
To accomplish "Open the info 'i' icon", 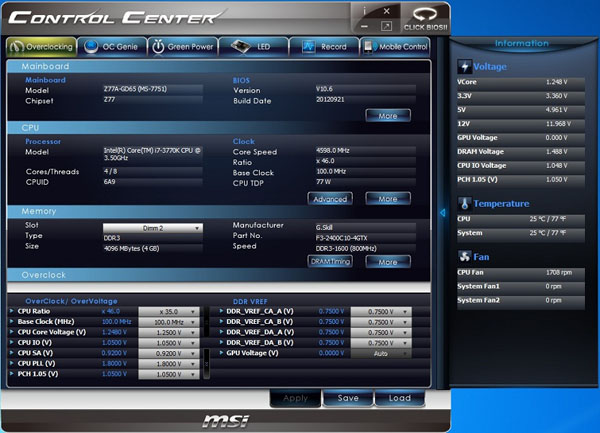I will pyautogui.click(x=364, y=11).
